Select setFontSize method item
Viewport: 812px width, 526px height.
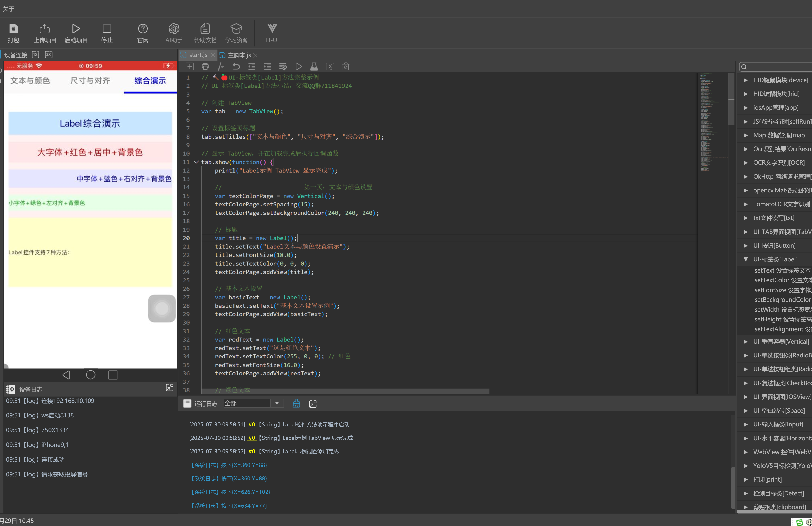[x=783, y=290]
